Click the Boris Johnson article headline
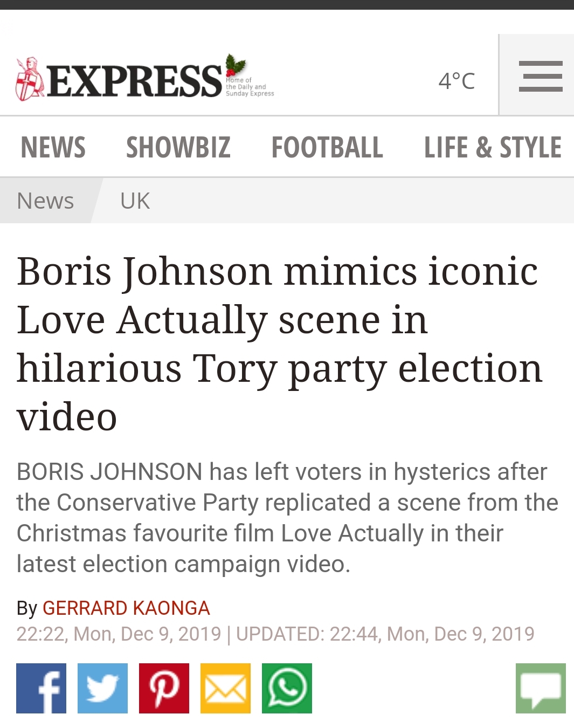This screenshot has height=728, width=574. click(279, 343)
